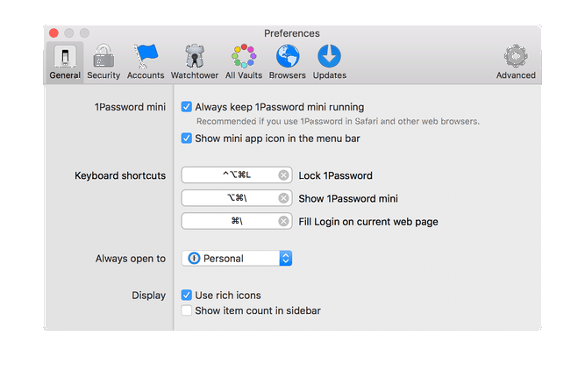Screen dimensions: 585x392
Task: Switch to the Accounts flag tab
Action: coord(146,62)
